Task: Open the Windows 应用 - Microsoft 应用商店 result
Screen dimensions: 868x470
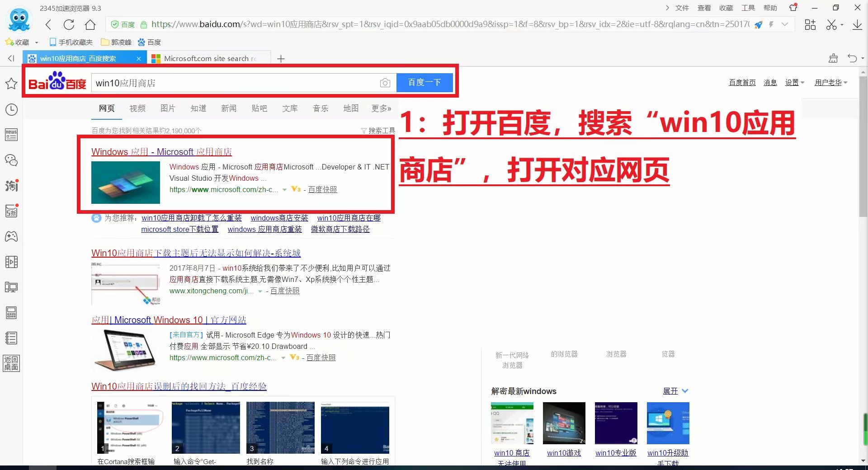Action: tap(161, 152)
